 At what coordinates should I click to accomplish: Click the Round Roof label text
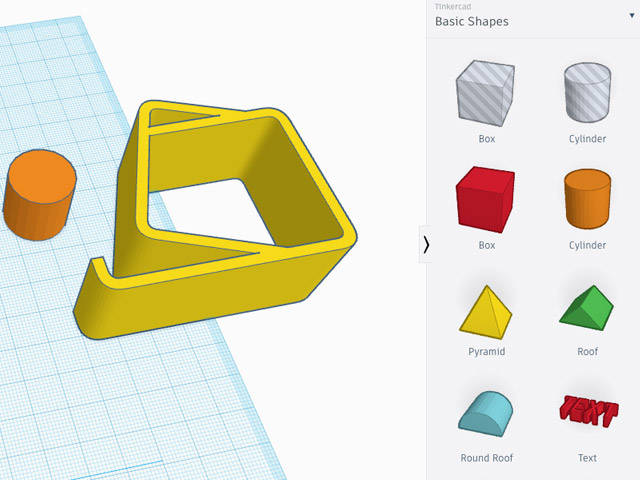coord(486,458)
